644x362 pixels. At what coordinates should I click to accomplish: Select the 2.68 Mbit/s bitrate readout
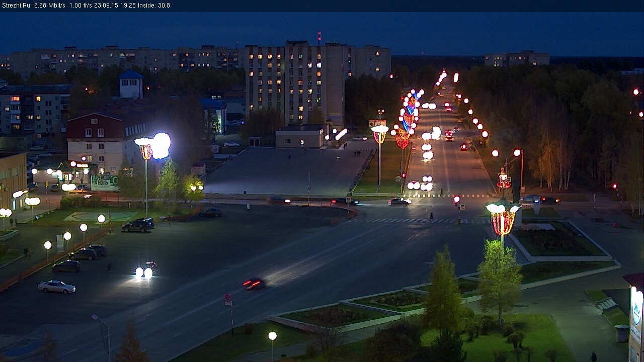point(50,6)
